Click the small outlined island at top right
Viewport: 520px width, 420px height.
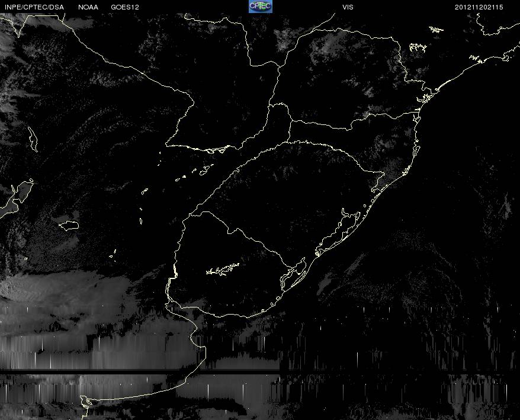(x=436, y=30)
